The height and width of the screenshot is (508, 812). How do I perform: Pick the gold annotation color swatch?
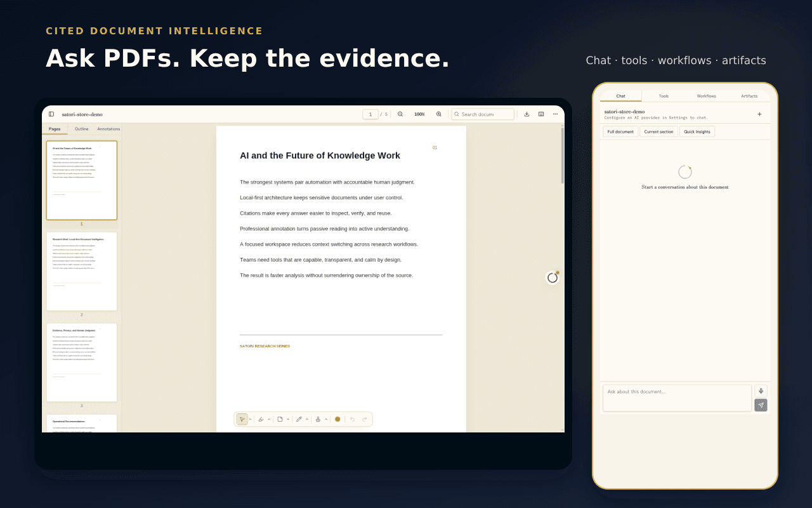coord(337,419)
